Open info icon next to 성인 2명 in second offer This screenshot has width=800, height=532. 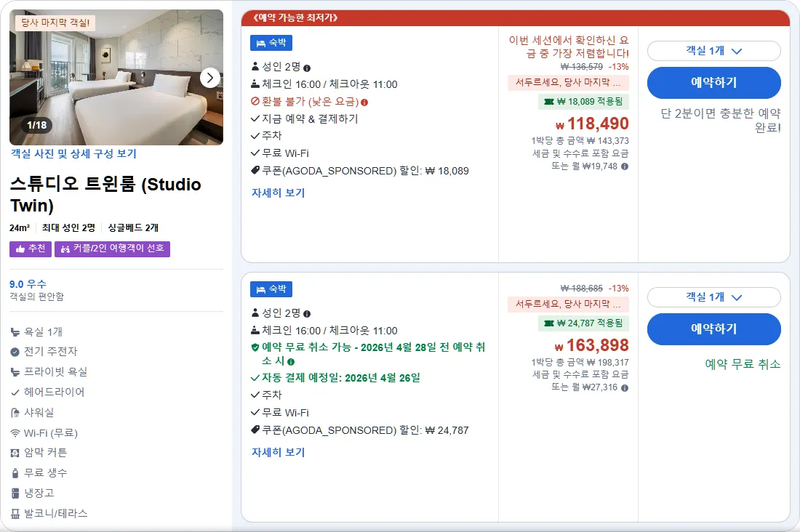tap(307, 314)
